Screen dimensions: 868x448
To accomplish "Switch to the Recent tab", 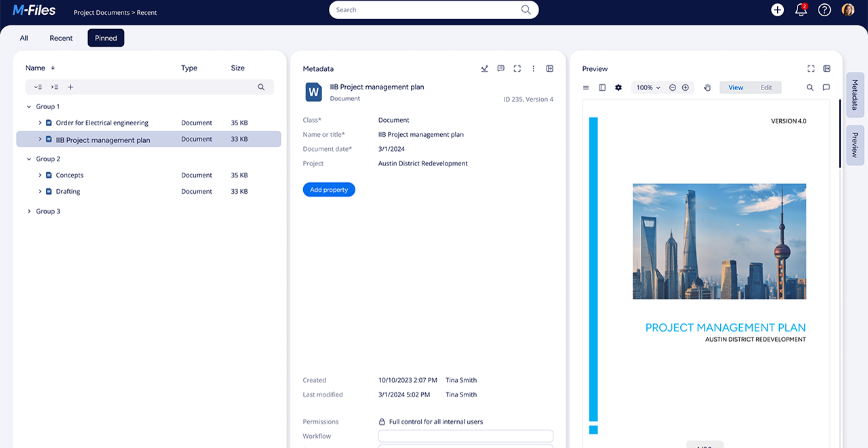I will click(60, 38).
